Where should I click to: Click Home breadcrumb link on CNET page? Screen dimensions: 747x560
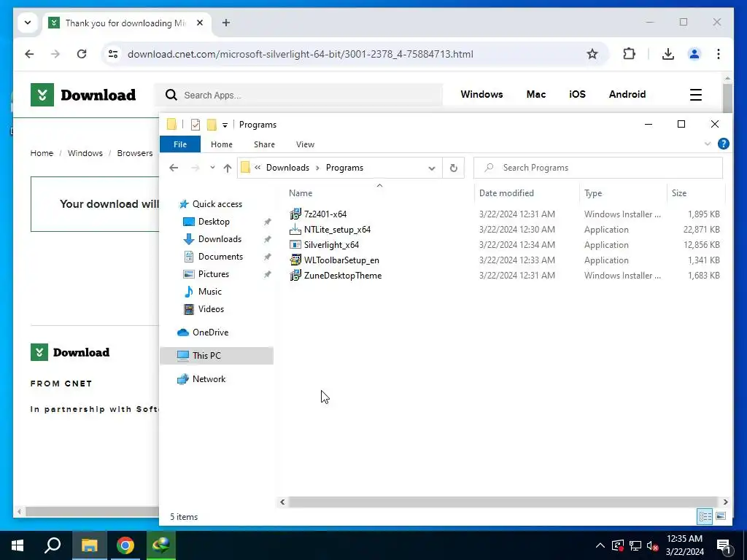[42, 153]
